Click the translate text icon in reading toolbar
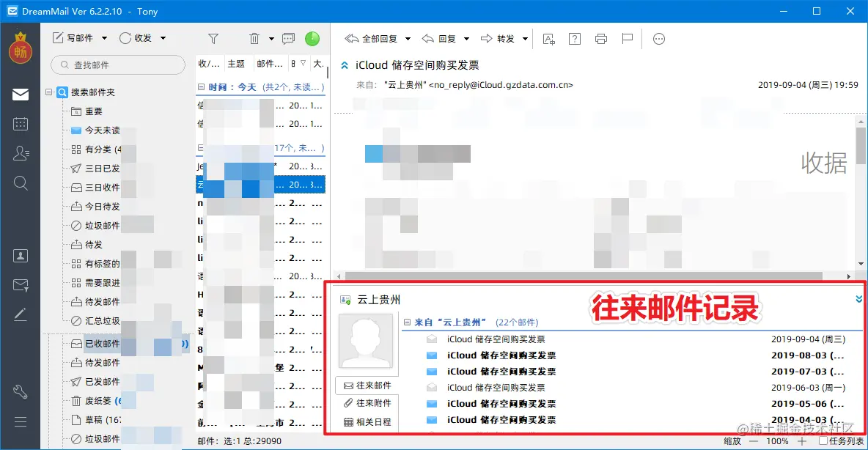The height and width of the screenshot is (450, 868). (x=548, y=39)
